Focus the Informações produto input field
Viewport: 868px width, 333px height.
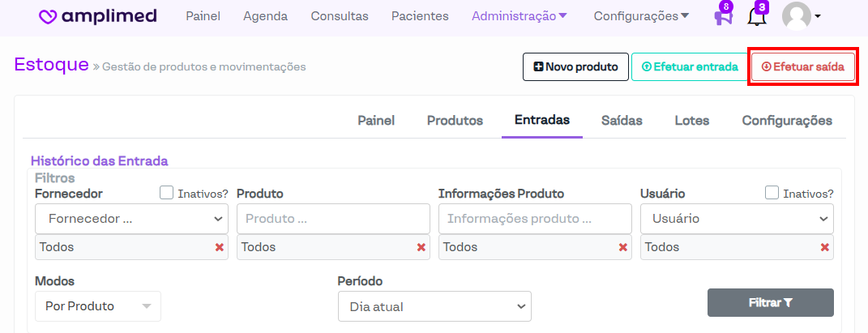(x=535, y=219)
